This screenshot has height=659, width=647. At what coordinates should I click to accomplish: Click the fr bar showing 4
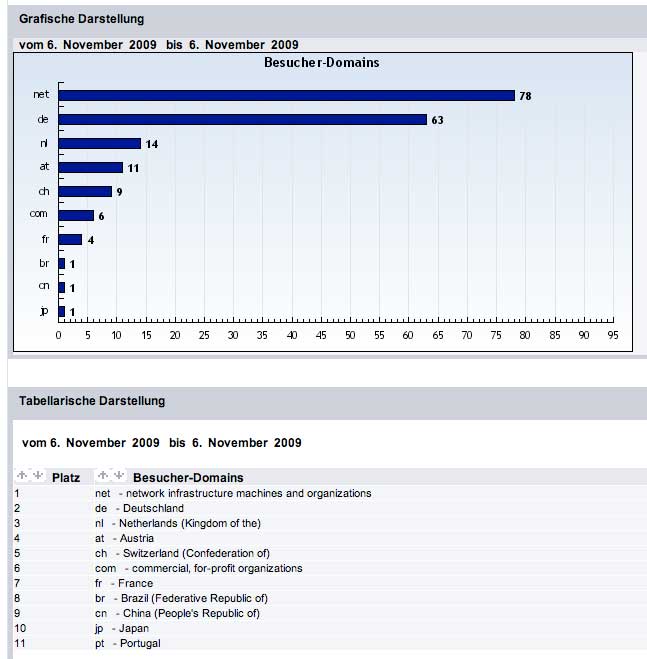(70, 239)
